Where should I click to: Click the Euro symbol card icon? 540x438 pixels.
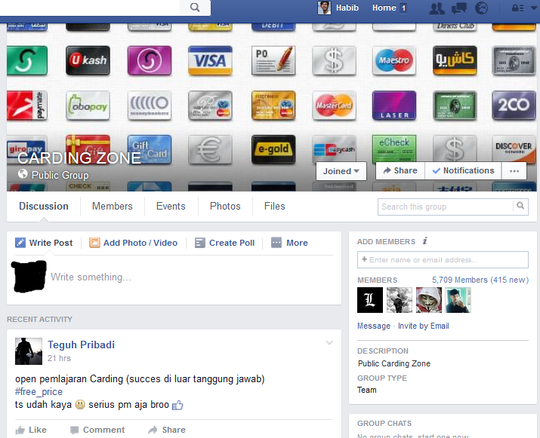210,149
